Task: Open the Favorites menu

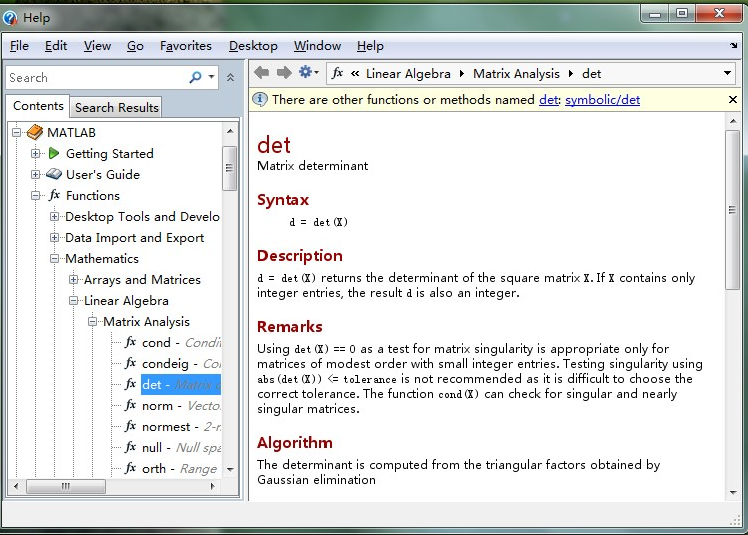Action: [x=186, y=46]
